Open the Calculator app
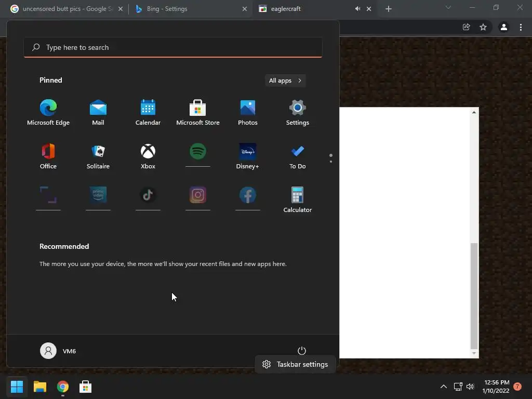Image resolution: width=532 pixels, height=399 pixels. coord(298,200)
